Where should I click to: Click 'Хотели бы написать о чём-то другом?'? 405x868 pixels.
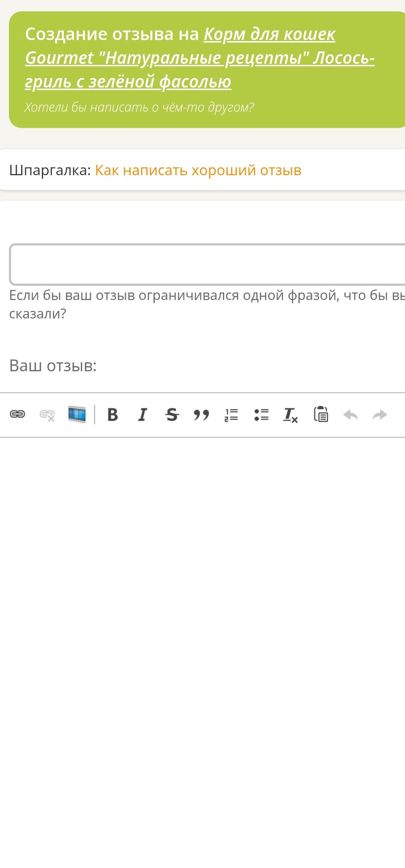point(139,107)
